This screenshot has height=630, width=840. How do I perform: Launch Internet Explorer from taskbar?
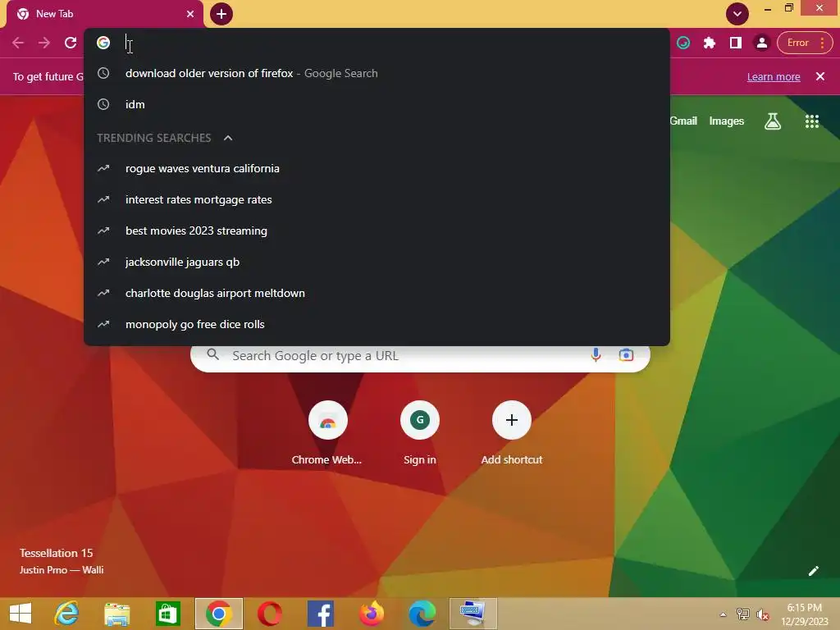tap(66, 614)
